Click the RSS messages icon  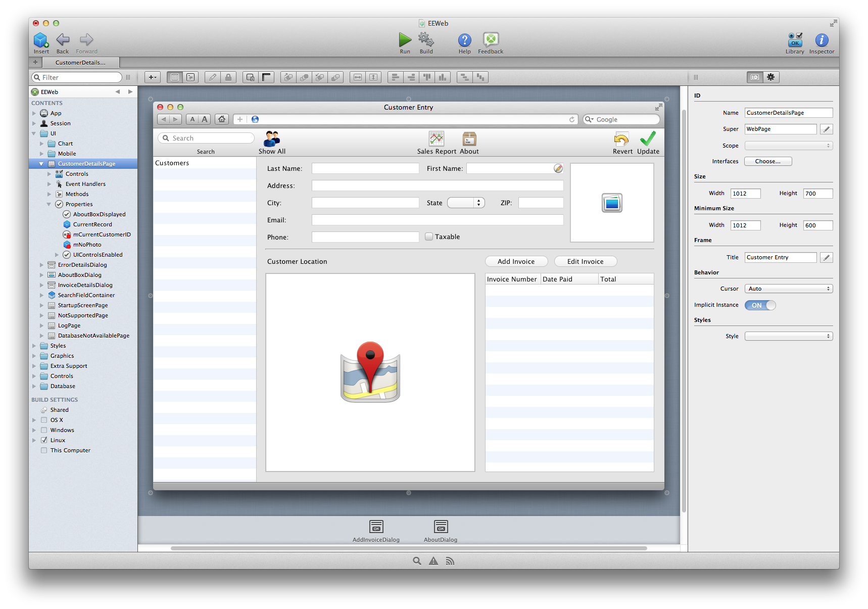tap(450, 561)
